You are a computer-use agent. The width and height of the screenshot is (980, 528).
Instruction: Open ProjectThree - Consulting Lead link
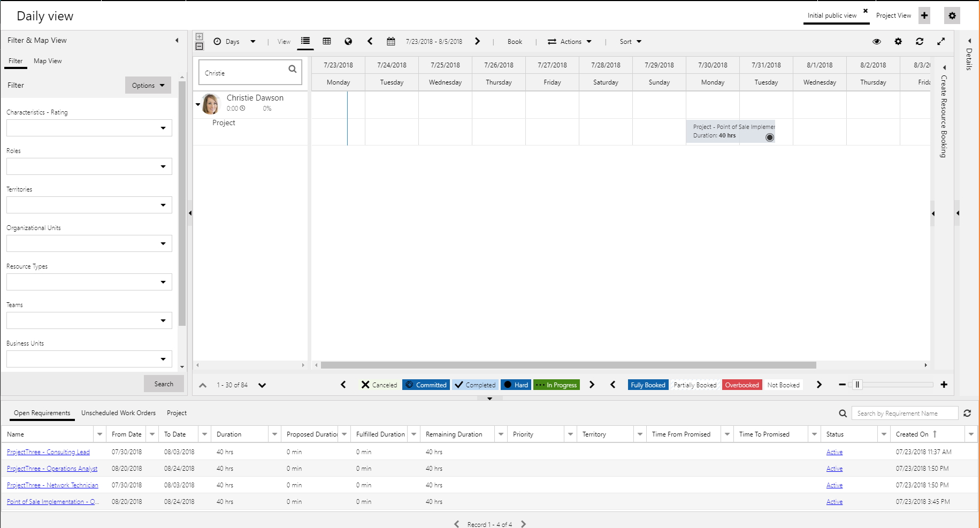tap(48, 452)
